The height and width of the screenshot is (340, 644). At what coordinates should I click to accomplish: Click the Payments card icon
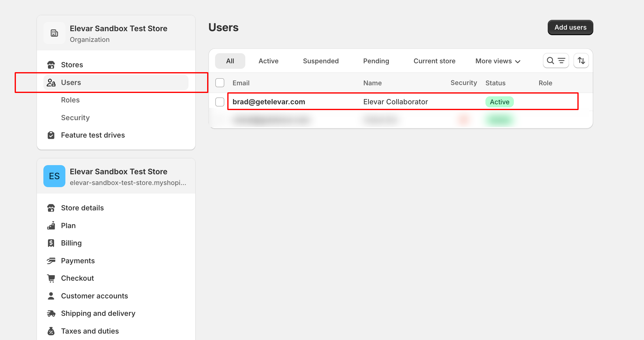[x=51, y=261]
